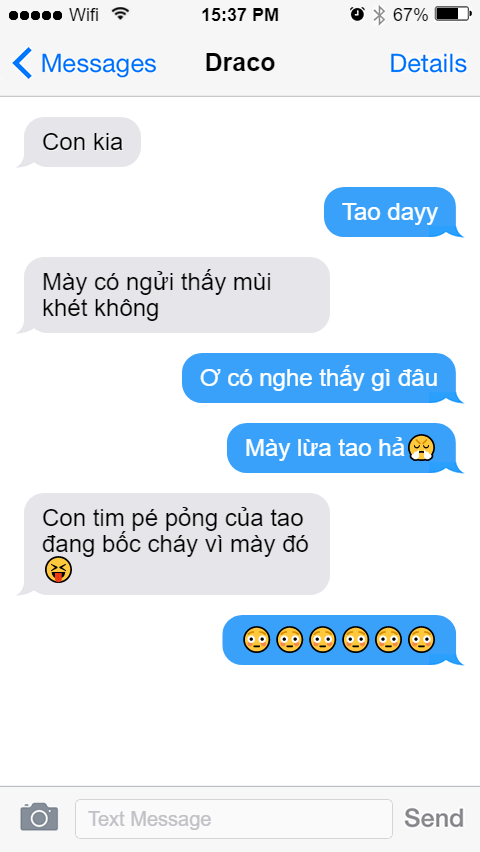This screenshot has height=852, width=480.
Task: Tap the camera icon beside text field
Action: [39, 817]
